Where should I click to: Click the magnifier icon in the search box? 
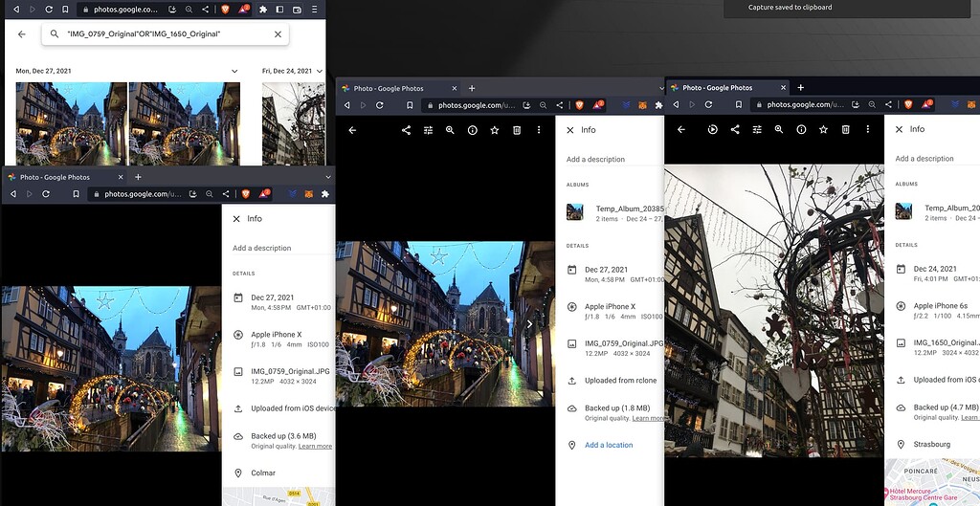click(55, 34)
